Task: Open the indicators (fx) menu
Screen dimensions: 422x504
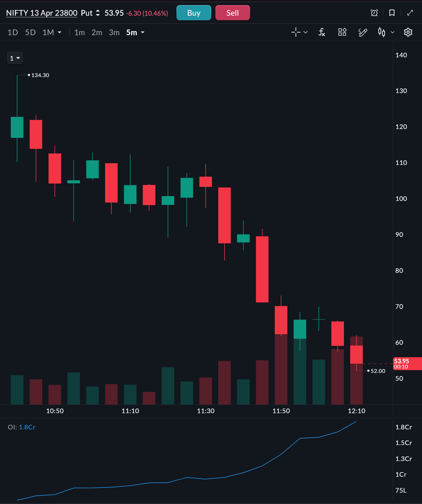Action: (x=321, y=32)
